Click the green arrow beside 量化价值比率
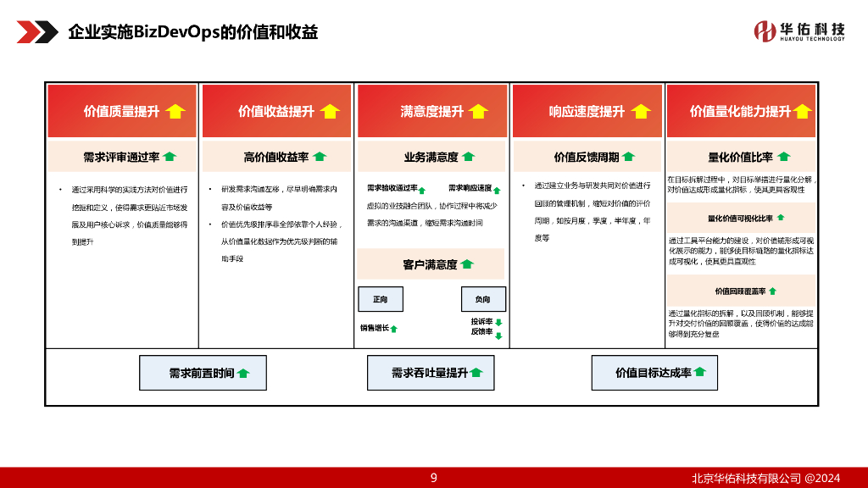 (784, 157)
